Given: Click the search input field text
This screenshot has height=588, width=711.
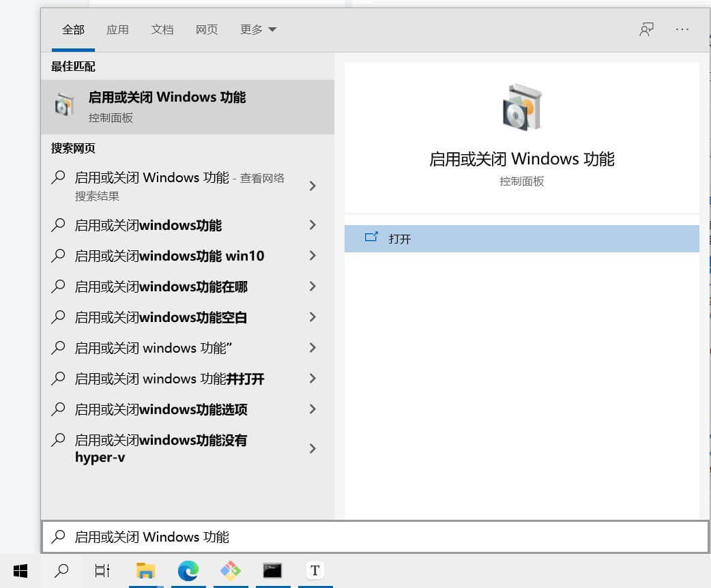Looking at the screenshot, I should tap(152, 538).
